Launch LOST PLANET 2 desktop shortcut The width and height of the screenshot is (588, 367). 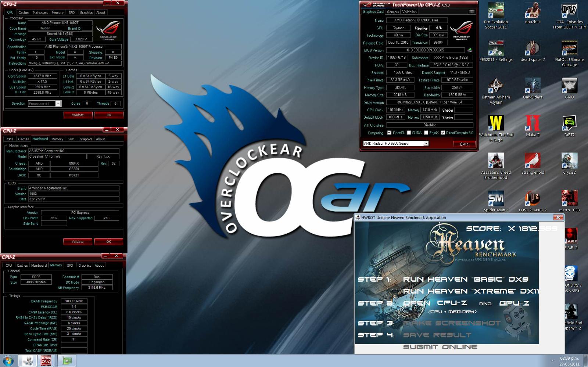533,201
